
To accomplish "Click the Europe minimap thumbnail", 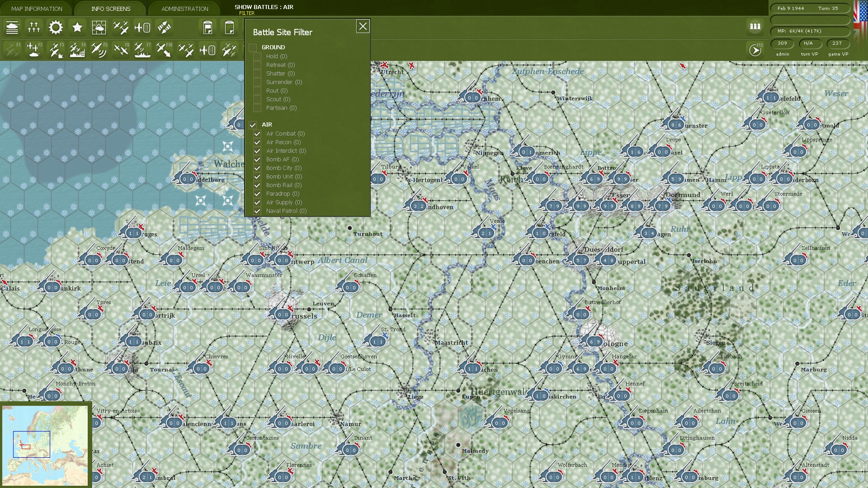I will [x=45, y=446].
